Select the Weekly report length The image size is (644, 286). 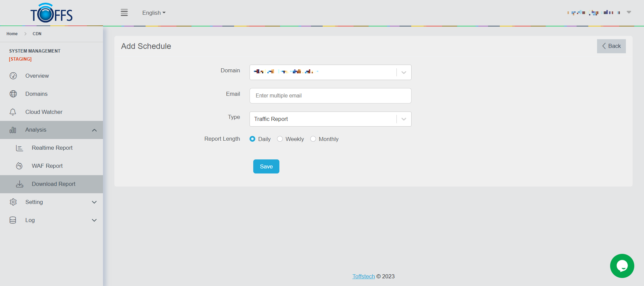click(280, 139)
